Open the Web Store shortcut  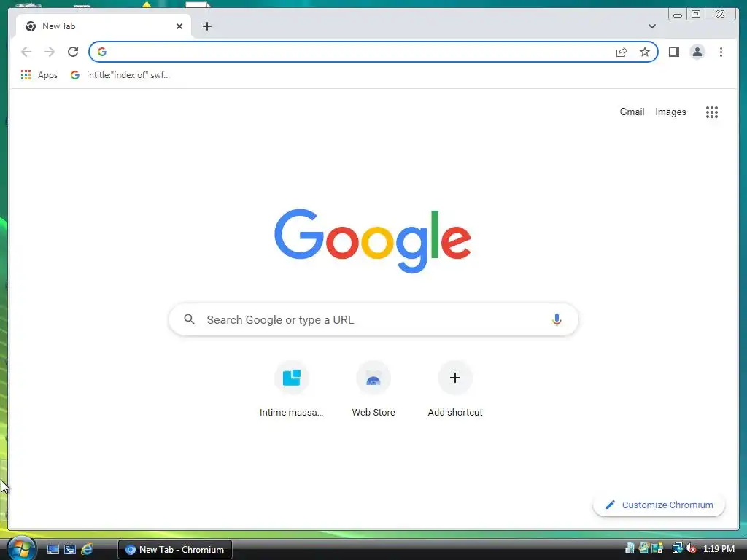pyautogui.click(x=373, y=389)
